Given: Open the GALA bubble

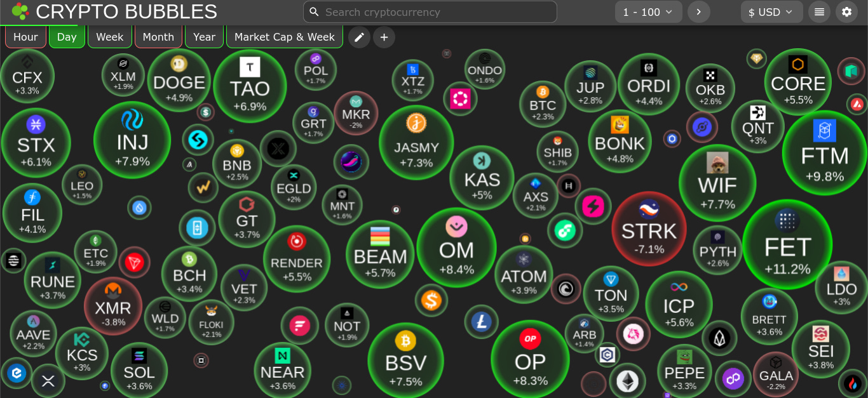Looking at the screenshot, I should [x=776, y=375].
